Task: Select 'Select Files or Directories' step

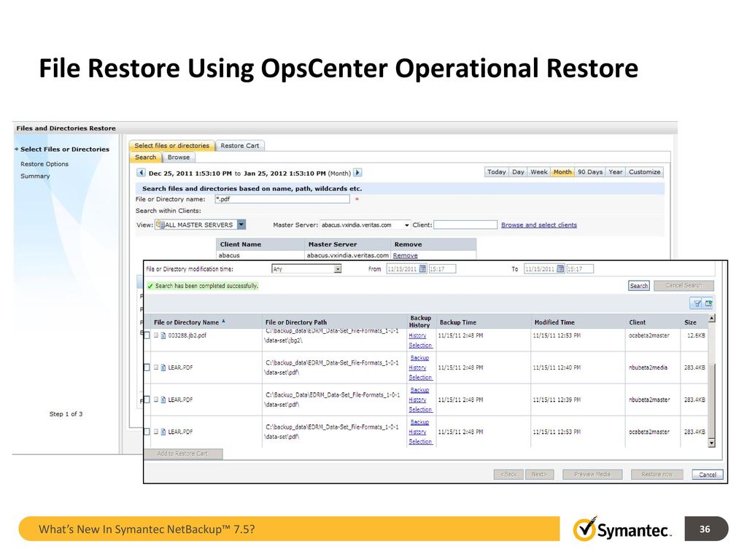Action: [65, 149]
